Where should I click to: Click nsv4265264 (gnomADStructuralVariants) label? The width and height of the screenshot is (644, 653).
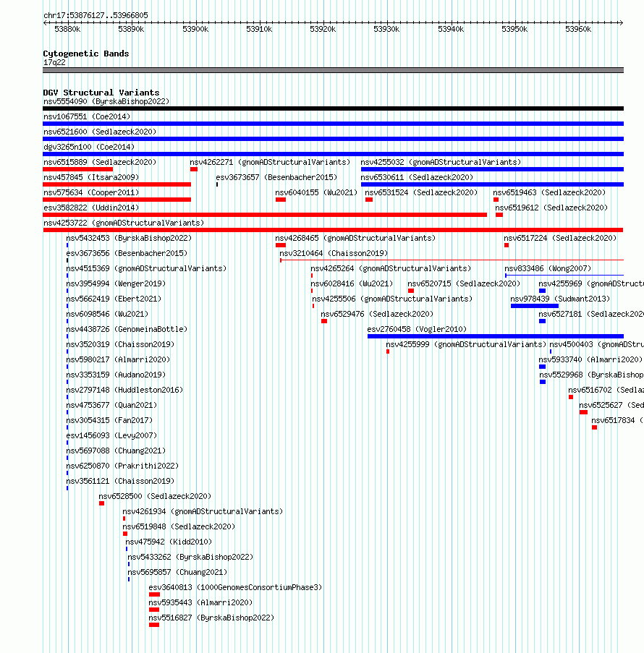pyautogui.click(x=391, y=268)
